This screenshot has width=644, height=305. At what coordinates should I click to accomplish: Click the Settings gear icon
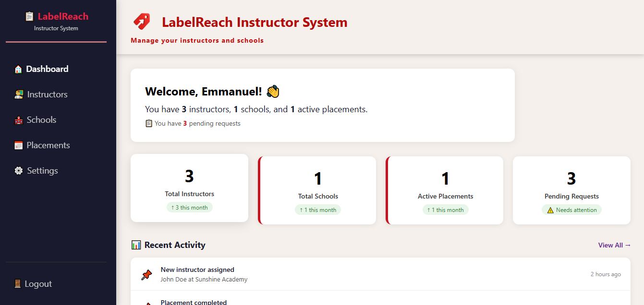(19, 171)
